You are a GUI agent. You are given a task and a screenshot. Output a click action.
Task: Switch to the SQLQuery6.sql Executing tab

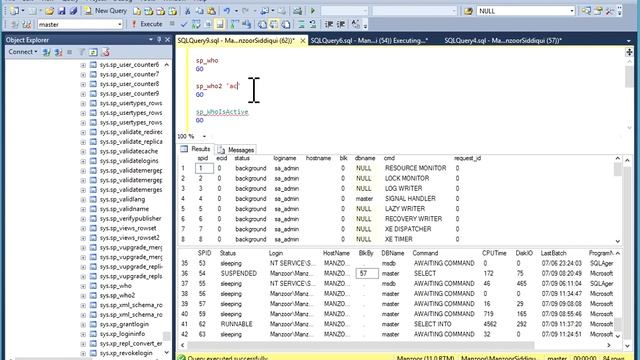[369, 40]
